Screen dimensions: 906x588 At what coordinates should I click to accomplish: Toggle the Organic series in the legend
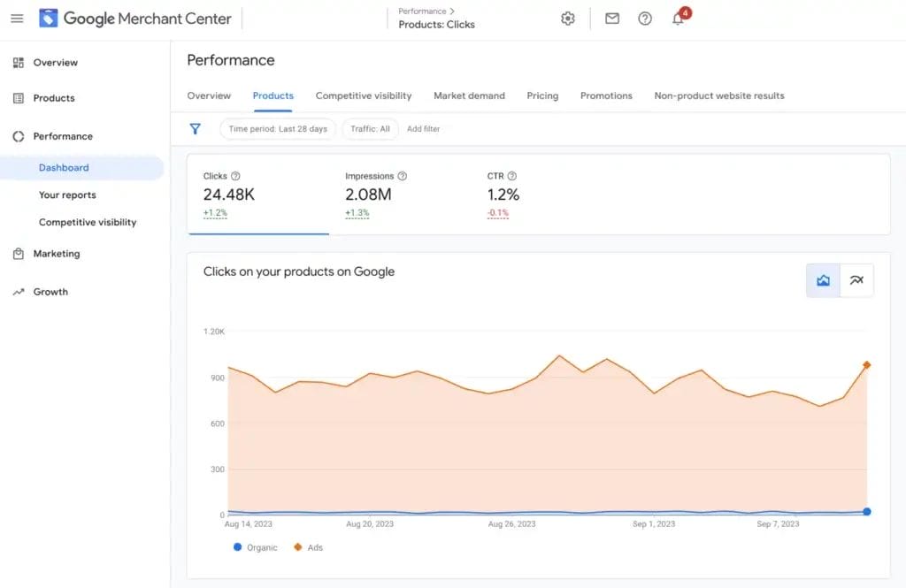pyautogui.click(x=255, y=547)
